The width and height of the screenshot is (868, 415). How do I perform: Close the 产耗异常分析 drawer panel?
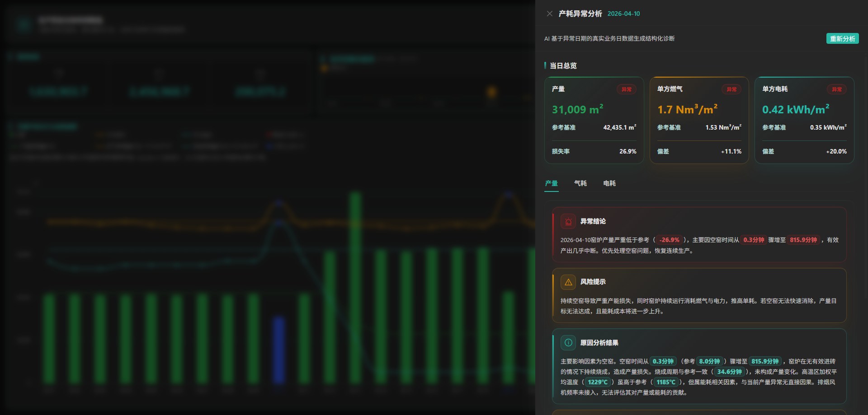[549, 14]
